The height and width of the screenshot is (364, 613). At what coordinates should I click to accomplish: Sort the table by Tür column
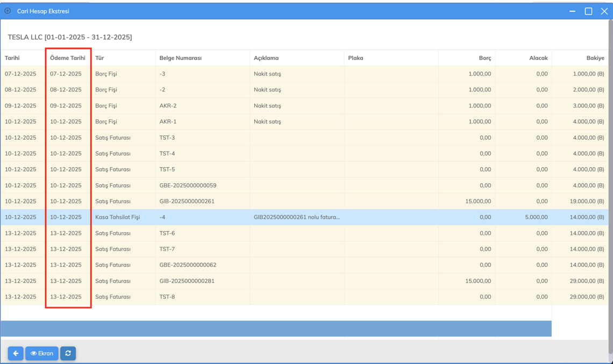click(99, 58)
